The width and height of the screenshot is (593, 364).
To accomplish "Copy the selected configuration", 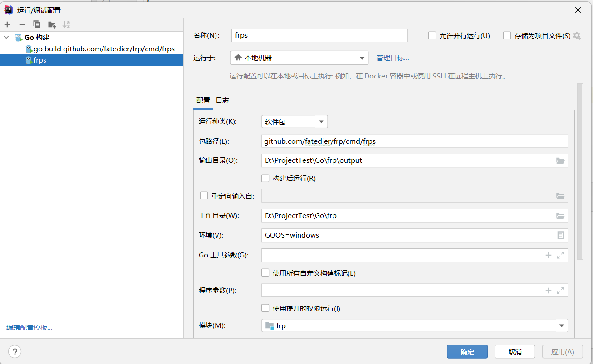I will (37, 24).
